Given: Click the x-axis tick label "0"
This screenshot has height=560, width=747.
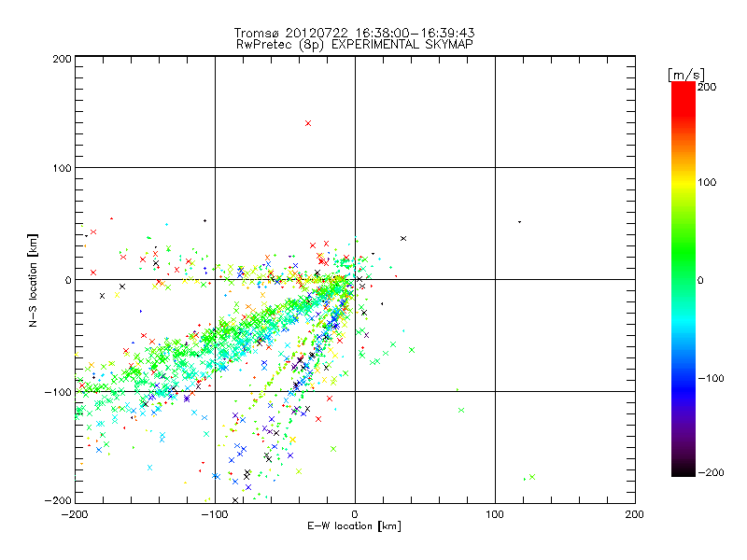Looking at the screenshot, I should 355,514.
